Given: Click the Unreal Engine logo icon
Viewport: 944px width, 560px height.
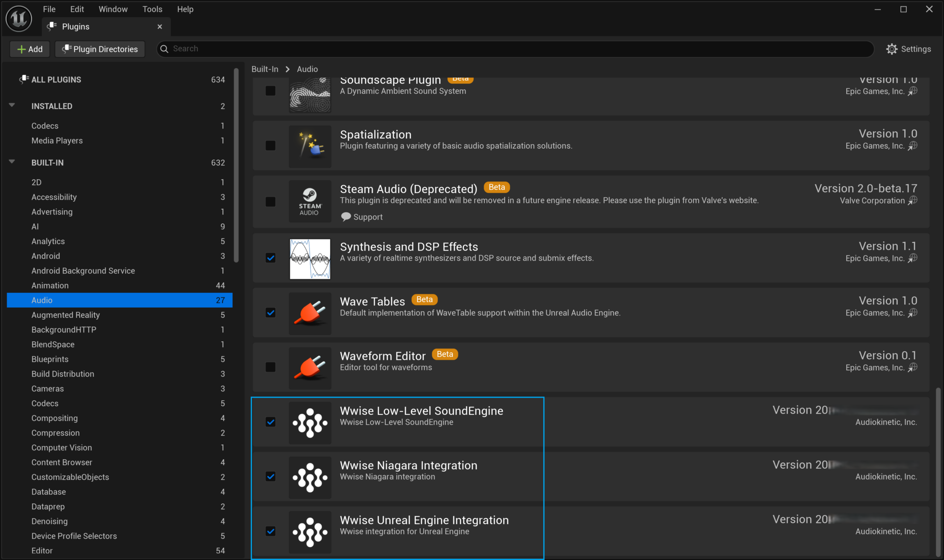Looking at the screenshot, I should tap(19, 18).
